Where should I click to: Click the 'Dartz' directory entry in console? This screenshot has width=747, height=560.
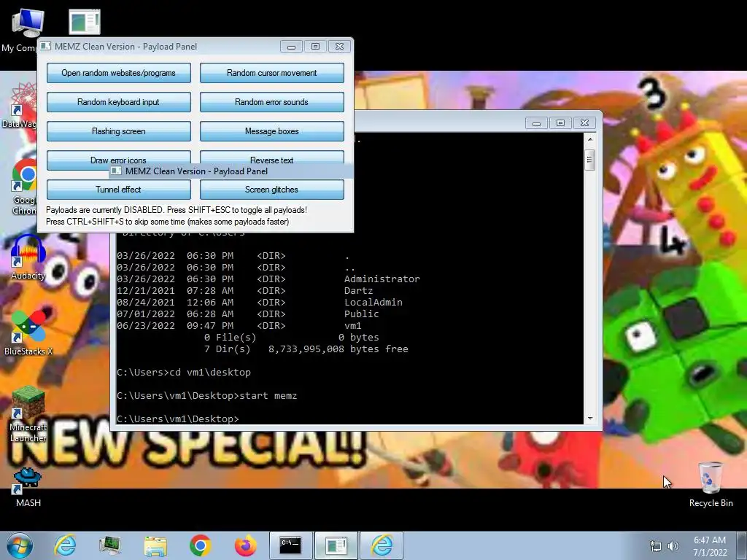point(359,290)
